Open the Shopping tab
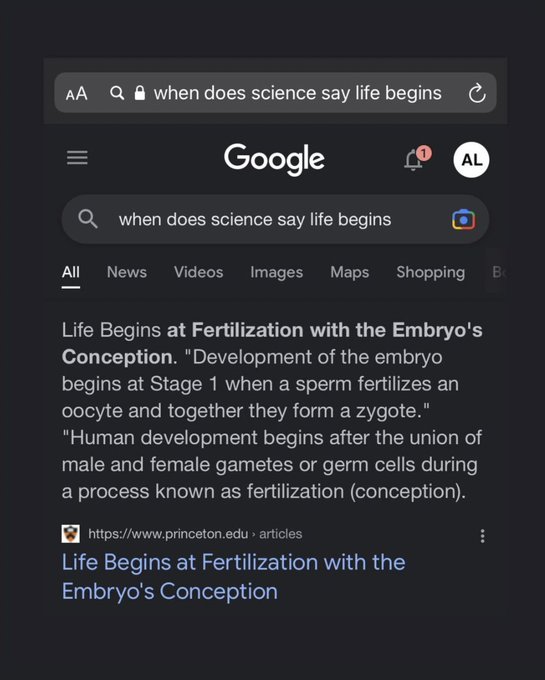The image size is (545, 680). (x=431, y=272)
